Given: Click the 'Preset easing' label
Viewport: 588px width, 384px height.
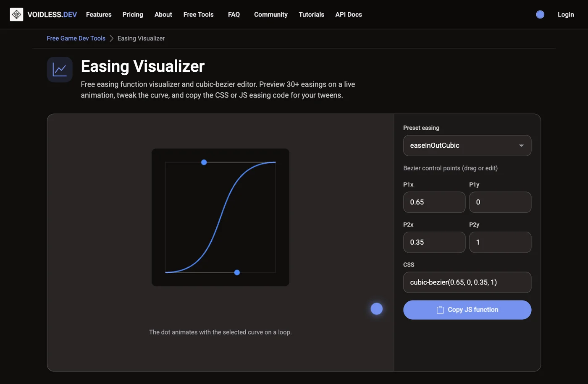Looking at the screenshot, I should pos(421,128).
